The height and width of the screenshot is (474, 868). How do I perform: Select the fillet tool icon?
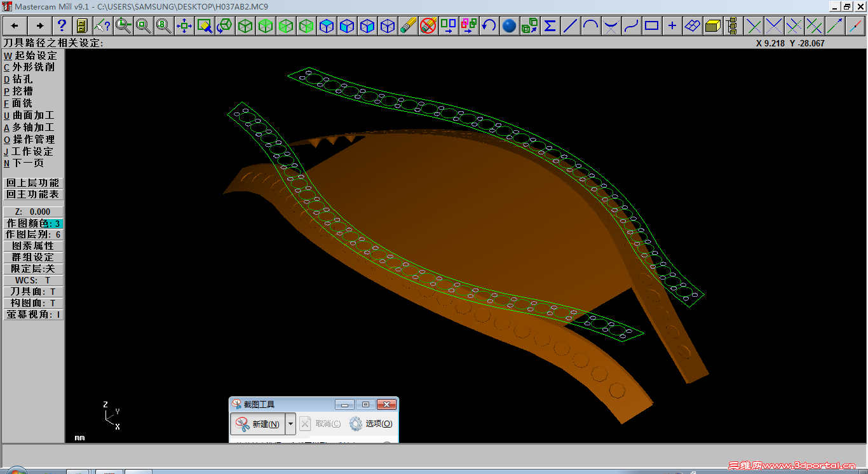click(611, 26)
